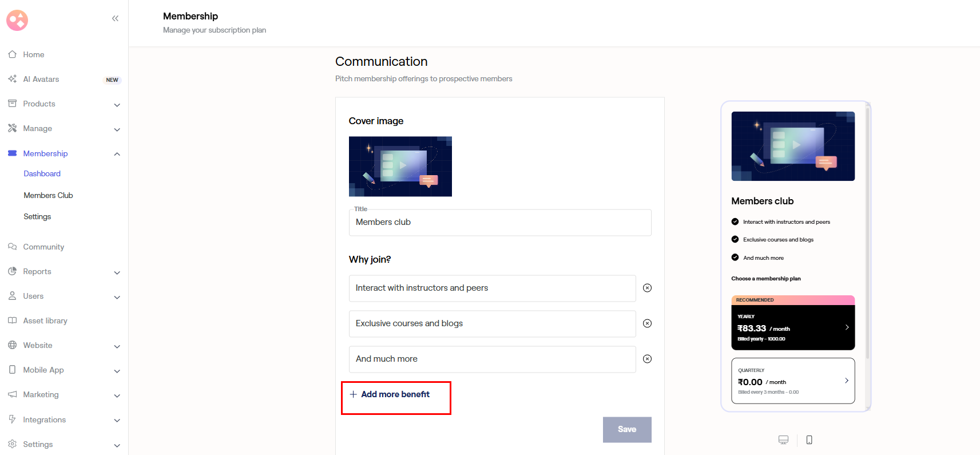Switch preview to mobile view

[x=809, y=440]
